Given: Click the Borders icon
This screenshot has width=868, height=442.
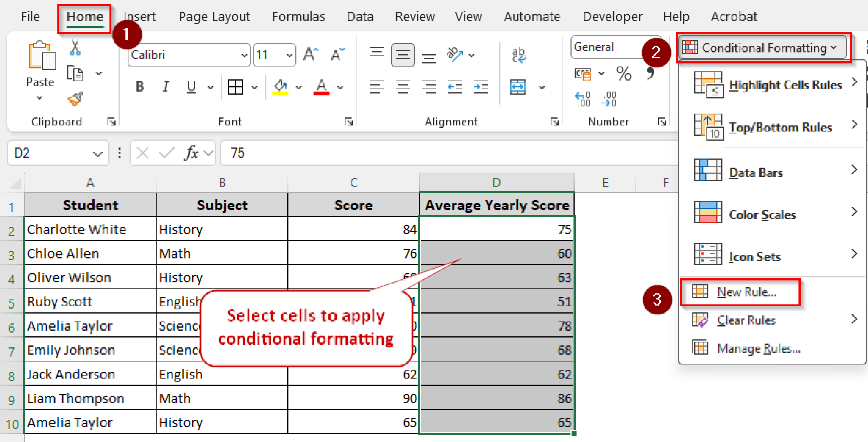Looking at the screenshot, I should click(236, 87).
